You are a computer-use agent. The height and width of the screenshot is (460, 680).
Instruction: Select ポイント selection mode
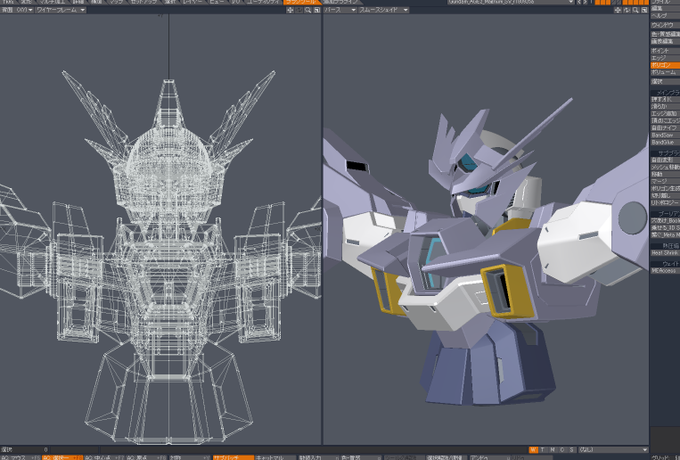tap(665, 51)
